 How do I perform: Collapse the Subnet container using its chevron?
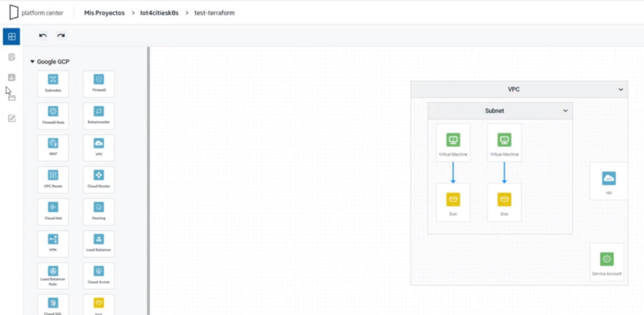click(x=565, y=111)
